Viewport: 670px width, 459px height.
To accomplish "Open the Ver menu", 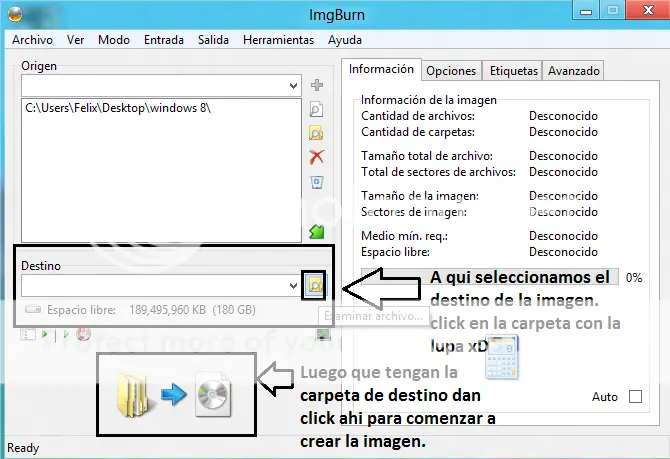I will [x=75, y=40].
